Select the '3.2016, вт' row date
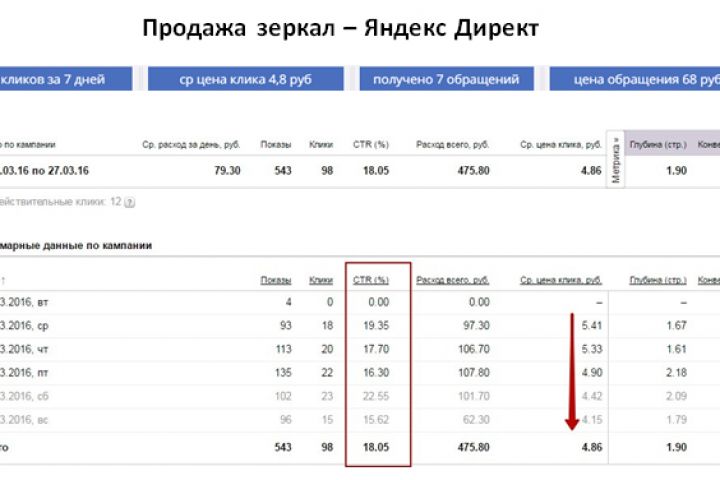Screen dimensions: 720x480 pos(24,302)
